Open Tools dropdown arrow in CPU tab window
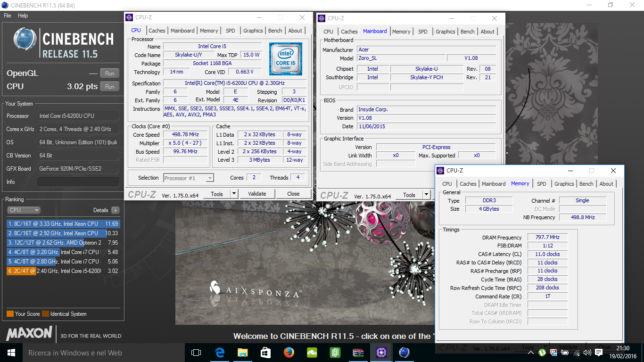 point(234,194)
